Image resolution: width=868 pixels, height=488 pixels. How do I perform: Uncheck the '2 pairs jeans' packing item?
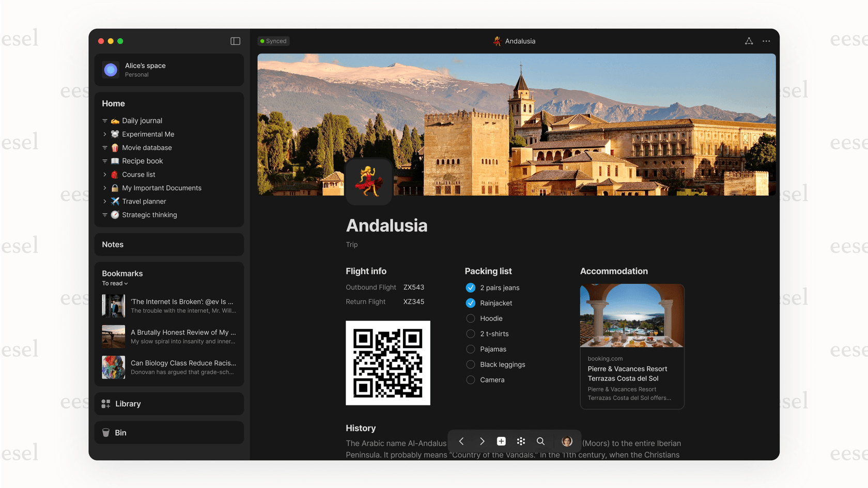(471, 288)
